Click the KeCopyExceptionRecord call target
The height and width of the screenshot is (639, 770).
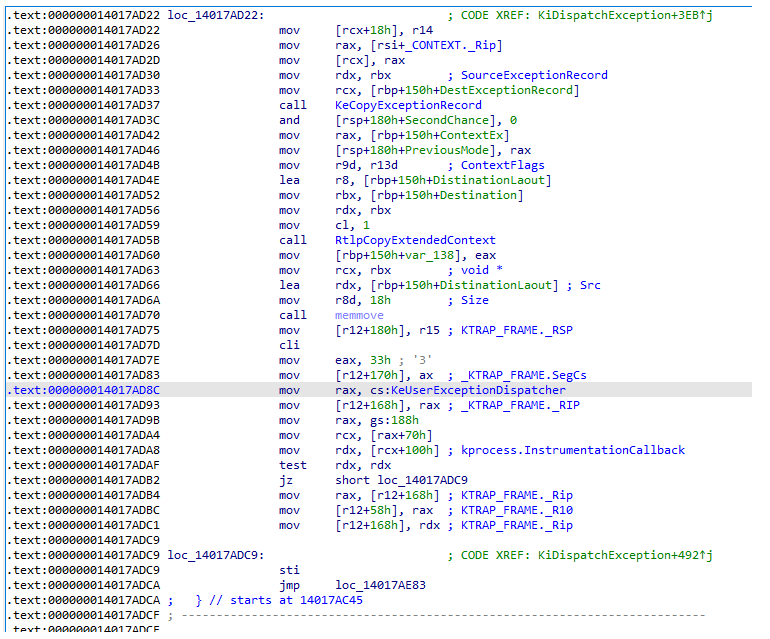point(408,105)
